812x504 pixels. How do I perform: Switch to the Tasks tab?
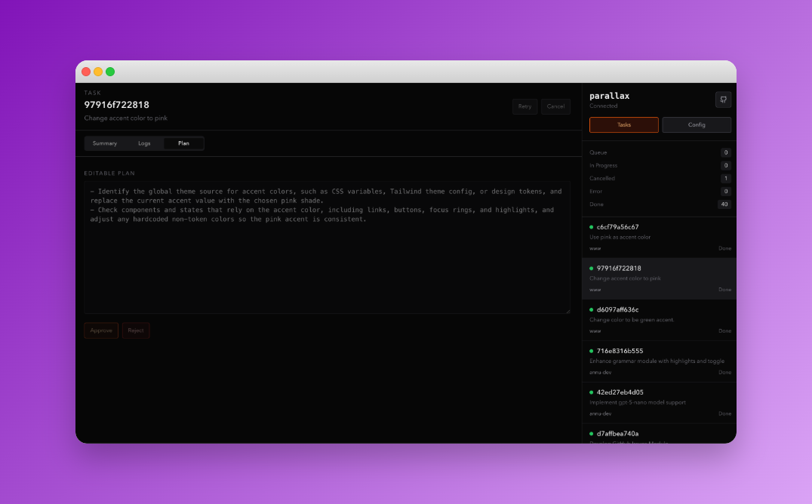(623, 124)
